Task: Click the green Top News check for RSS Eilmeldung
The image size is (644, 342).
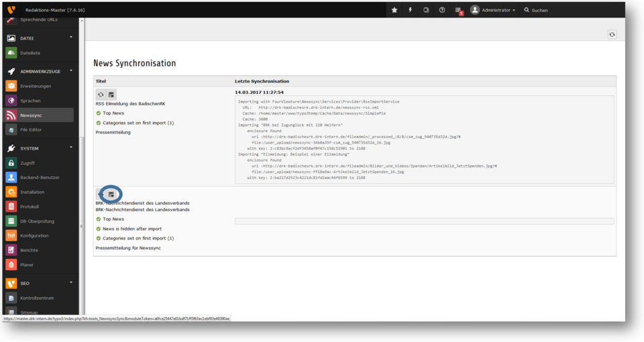Action: tap(99, 113)
